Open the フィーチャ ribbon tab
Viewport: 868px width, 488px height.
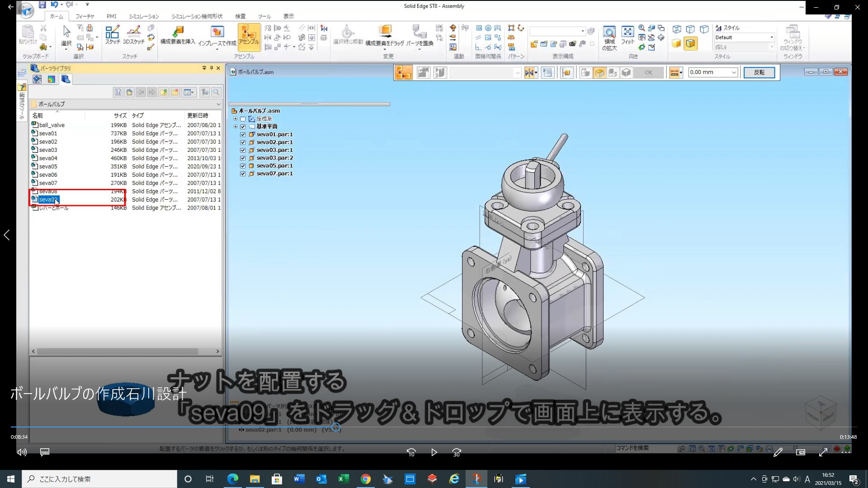pos(85,16)
